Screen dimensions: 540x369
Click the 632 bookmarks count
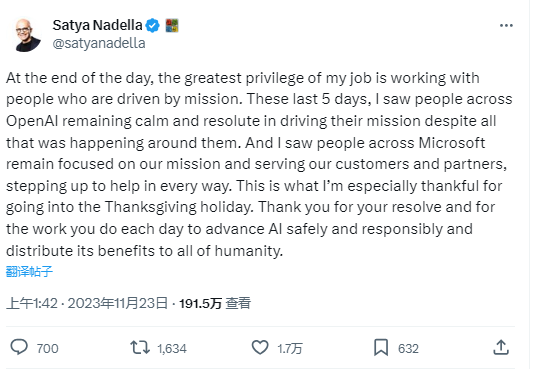(x=408, y=348)
